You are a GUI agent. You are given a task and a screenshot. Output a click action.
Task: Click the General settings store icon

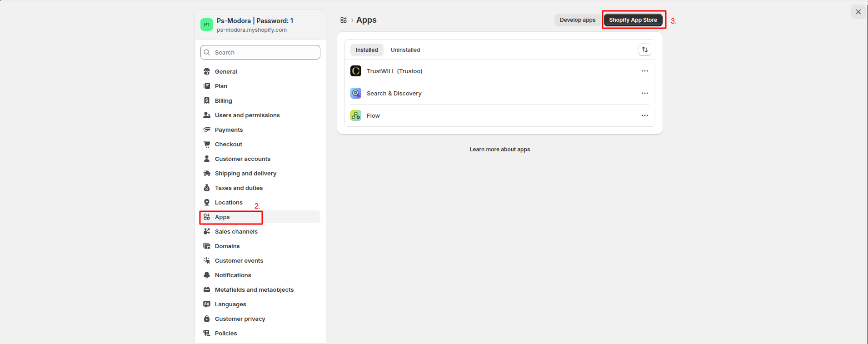[x=207, y=71]
